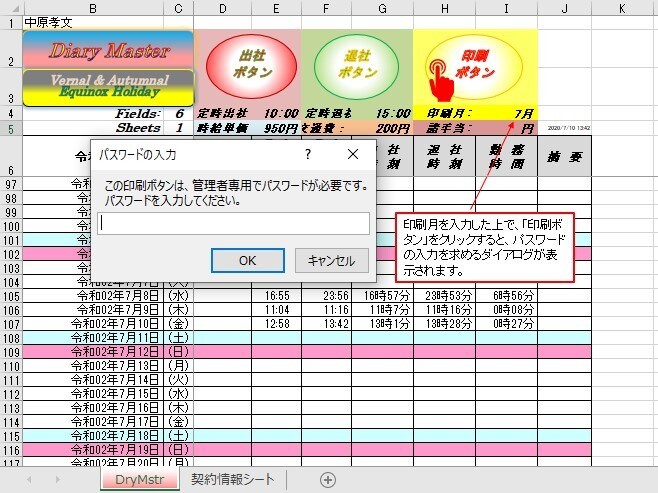Click the 勤務時間 header cell
This screenshot has height=493, width=658.
click(507, 156)
